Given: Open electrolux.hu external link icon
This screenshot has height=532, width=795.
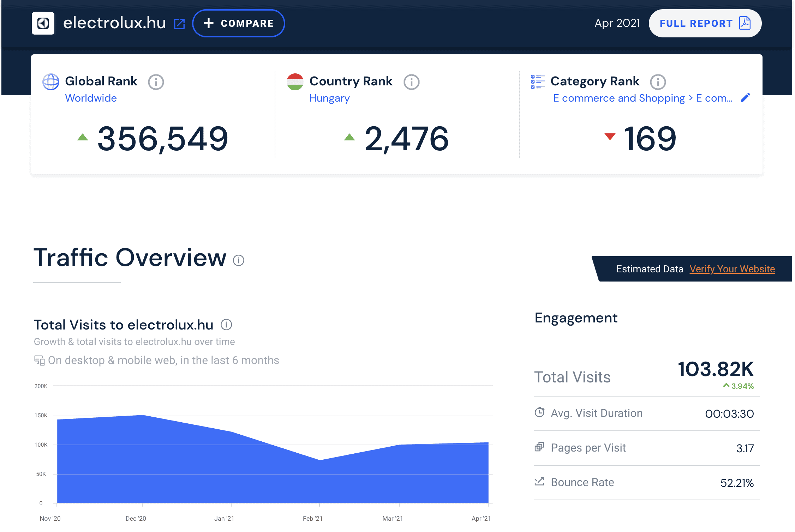Looking at the screenshot, I should pyautogui.click(x=179, y=24).
